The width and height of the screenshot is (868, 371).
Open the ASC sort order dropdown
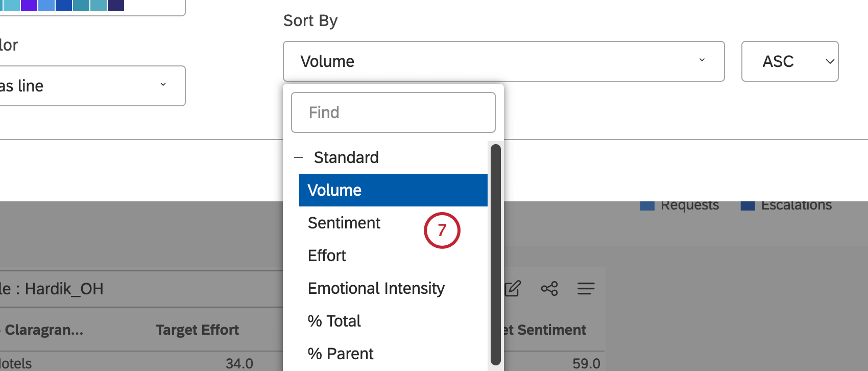coord(789,61)
